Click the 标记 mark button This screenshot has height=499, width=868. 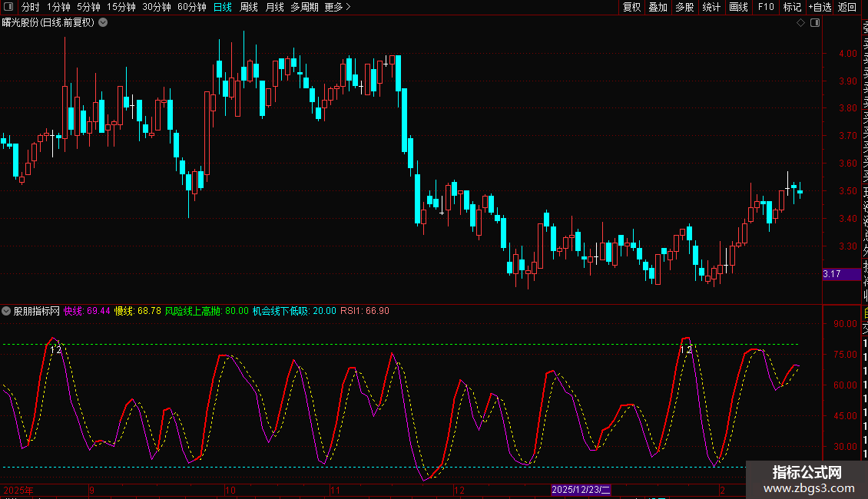point(792,7)
